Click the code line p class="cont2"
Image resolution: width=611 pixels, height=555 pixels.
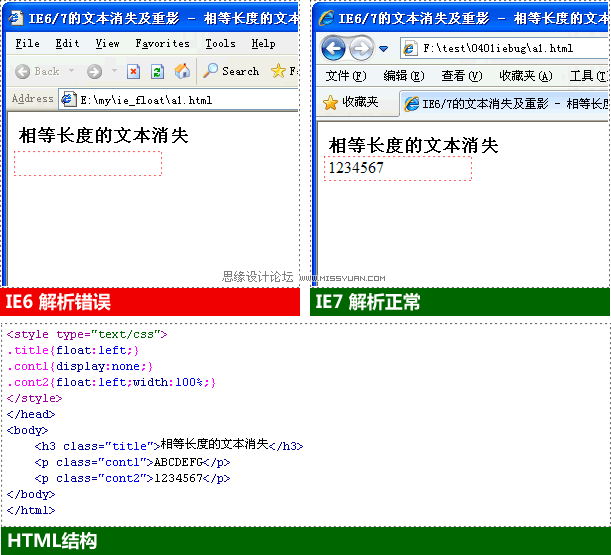click(132, 478)
